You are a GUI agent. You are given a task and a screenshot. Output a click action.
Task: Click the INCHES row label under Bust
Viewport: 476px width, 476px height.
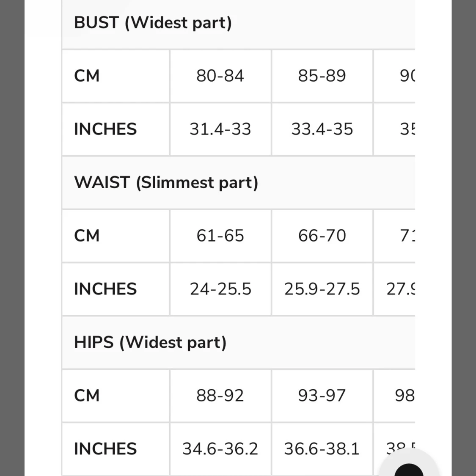[105, 129]
